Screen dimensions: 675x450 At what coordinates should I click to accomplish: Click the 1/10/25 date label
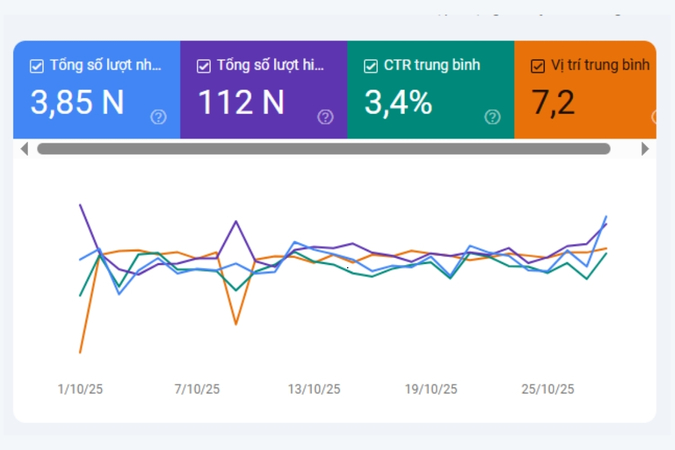pos(81,389)
